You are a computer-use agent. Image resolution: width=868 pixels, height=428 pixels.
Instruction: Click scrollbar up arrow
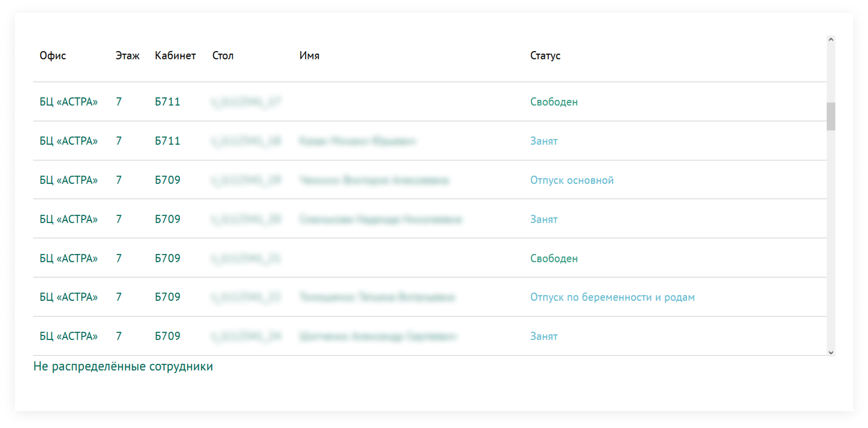click(x=831, y=40)
